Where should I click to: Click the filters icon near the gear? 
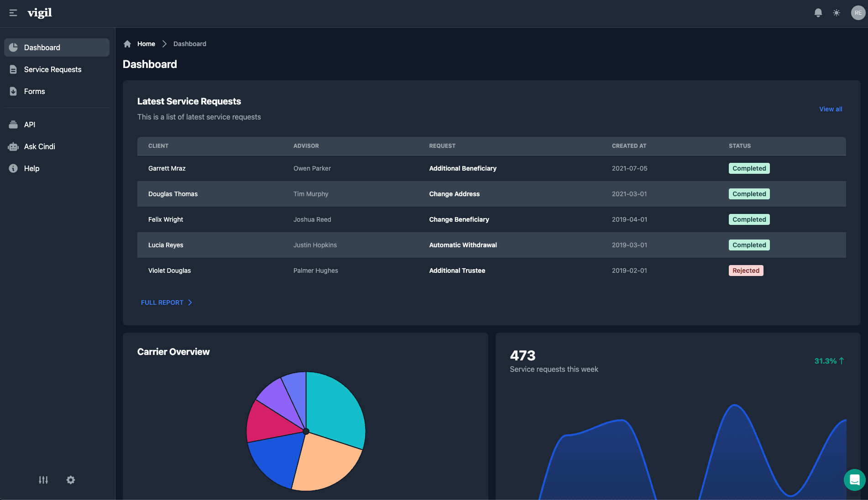(x=43, y=480)
